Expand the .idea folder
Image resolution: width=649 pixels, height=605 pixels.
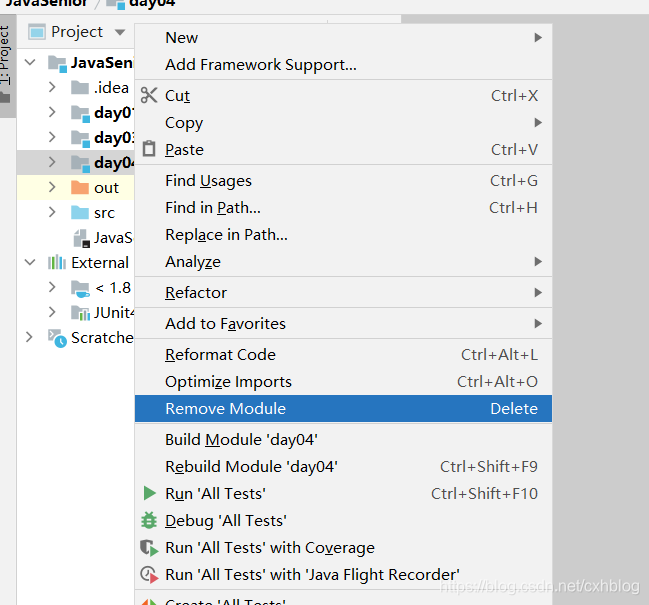[x=52, y=87]
